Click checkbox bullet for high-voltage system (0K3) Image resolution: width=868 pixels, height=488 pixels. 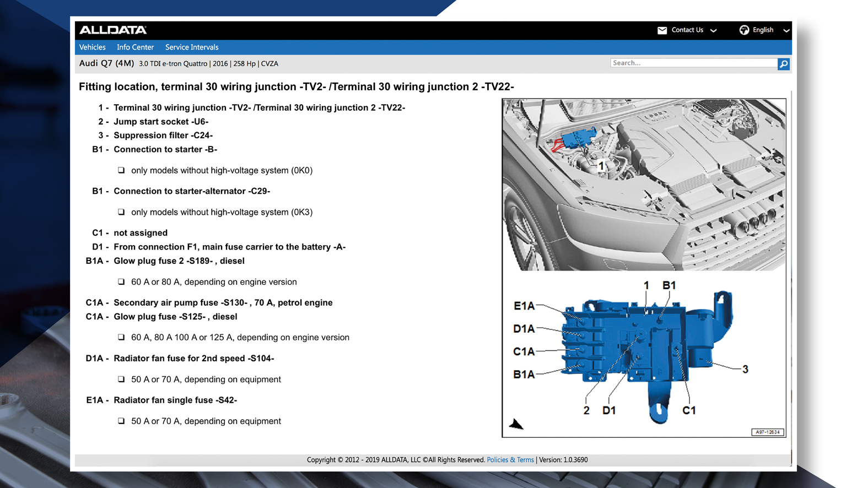[121, 212]
